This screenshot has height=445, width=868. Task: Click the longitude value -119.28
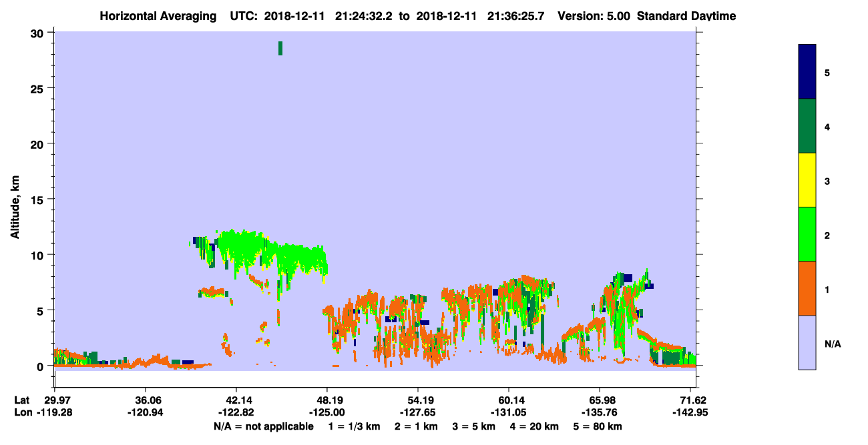pyautogui.click(x=55, y=412)
